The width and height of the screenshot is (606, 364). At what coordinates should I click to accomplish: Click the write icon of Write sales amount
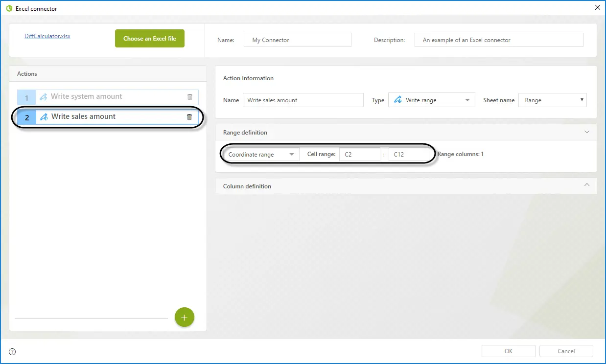tap(44, 117)
